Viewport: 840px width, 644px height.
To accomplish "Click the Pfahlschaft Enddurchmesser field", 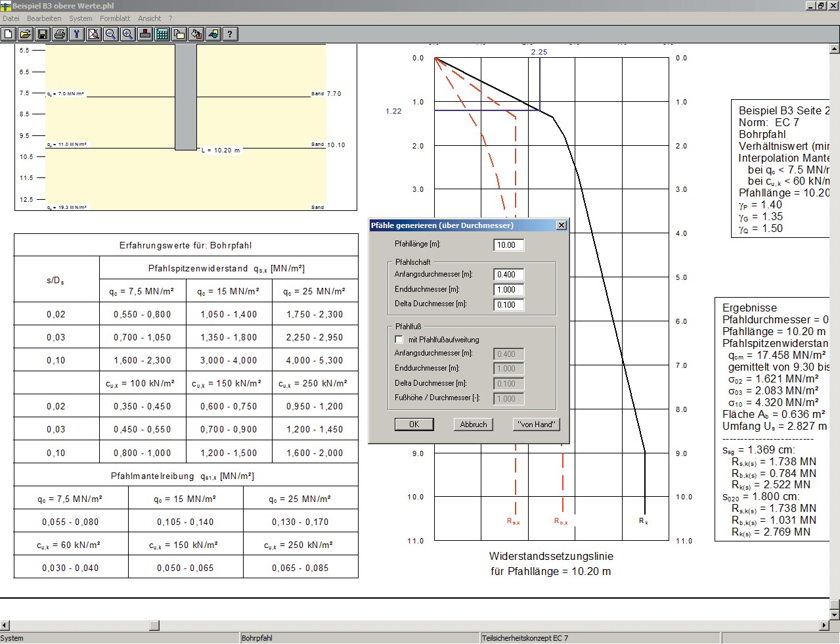I will (509, 290).
